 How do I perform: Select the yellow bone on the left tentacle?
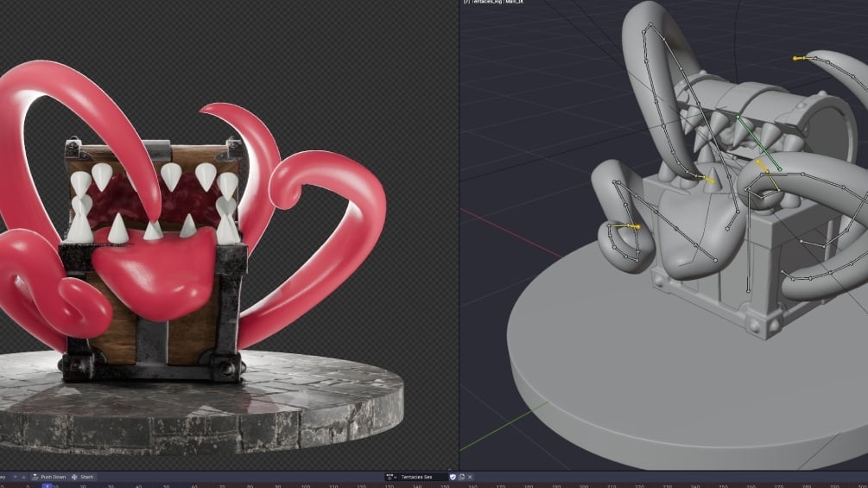pos(624,225)
